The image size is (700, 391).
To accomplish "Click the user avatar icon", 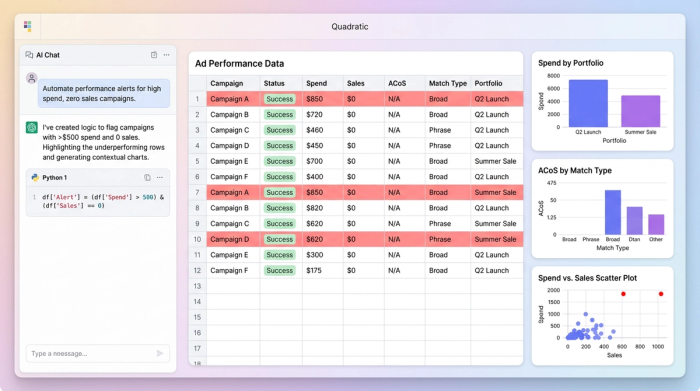I will (32, 78).
